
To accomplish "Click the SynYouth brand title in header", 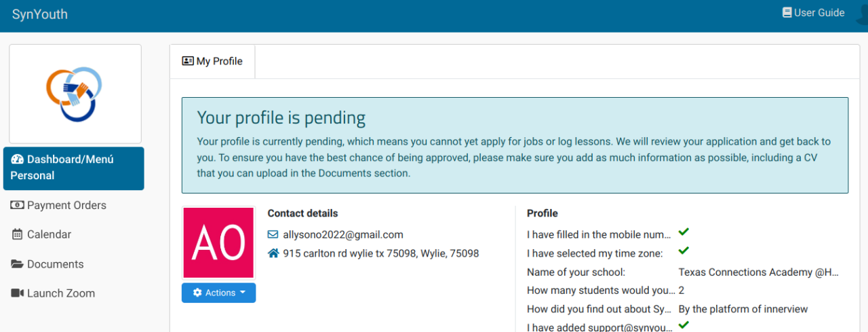I will [x=40, y=14].
